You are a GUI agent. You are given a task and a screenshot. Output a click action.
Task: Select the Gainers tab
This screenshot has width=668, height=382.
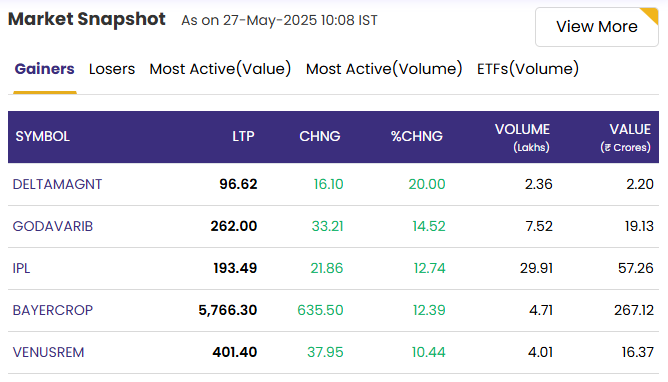45,69
